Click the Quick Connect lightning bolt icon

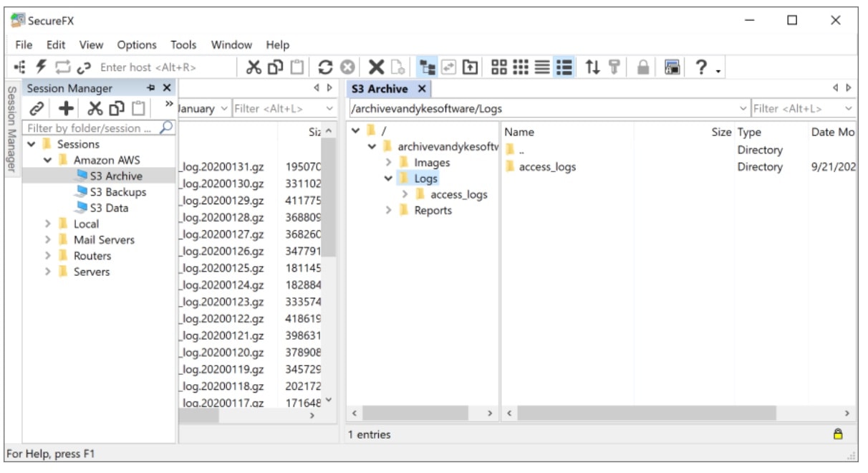[42, 67]
